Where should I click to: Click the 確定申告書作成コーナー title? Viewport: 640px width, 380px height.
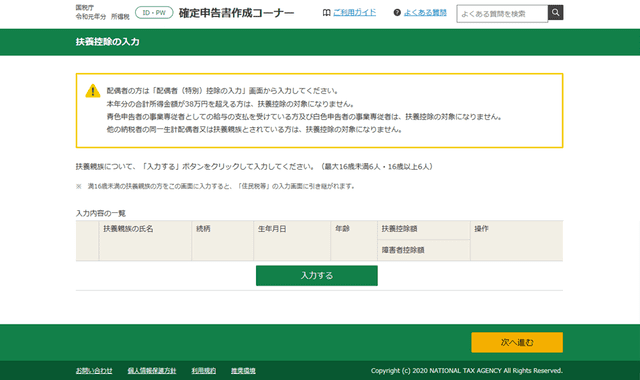coord(236,13)
